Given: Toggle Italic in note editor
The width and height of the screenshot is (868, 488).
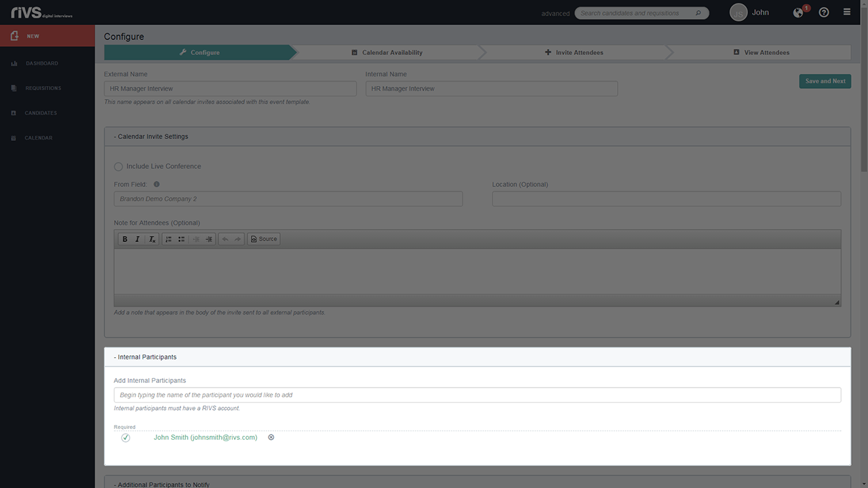Looking at the screenshot, I should point(138,239).
